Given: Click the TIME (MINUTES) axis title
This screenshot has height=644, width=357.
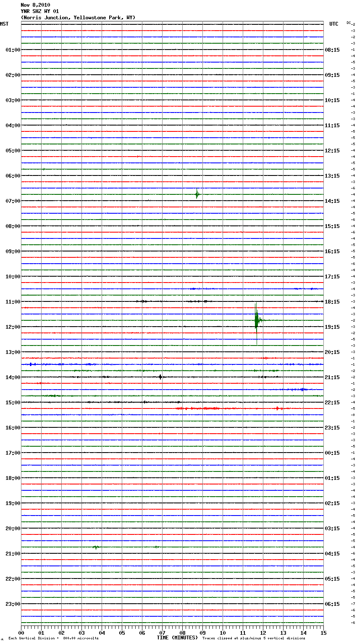Looking at the screenshot, I should (x=177, y=638).
